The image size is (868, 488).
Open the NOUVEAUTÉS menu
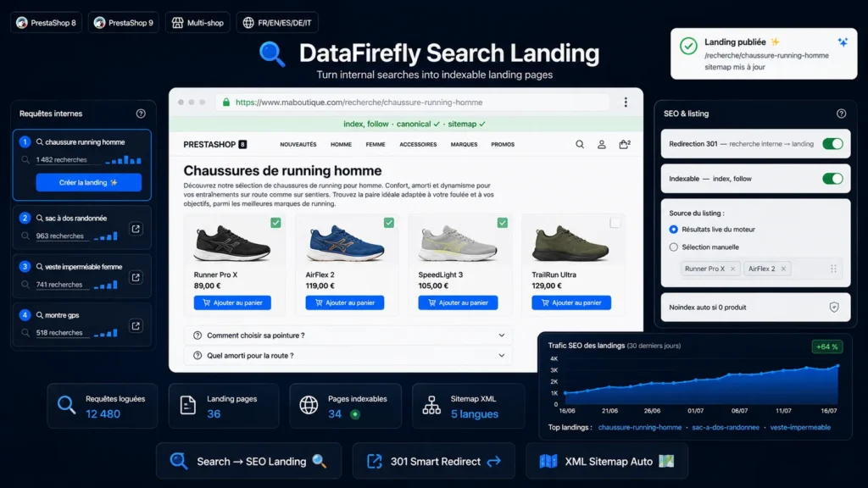coord(298,144)
